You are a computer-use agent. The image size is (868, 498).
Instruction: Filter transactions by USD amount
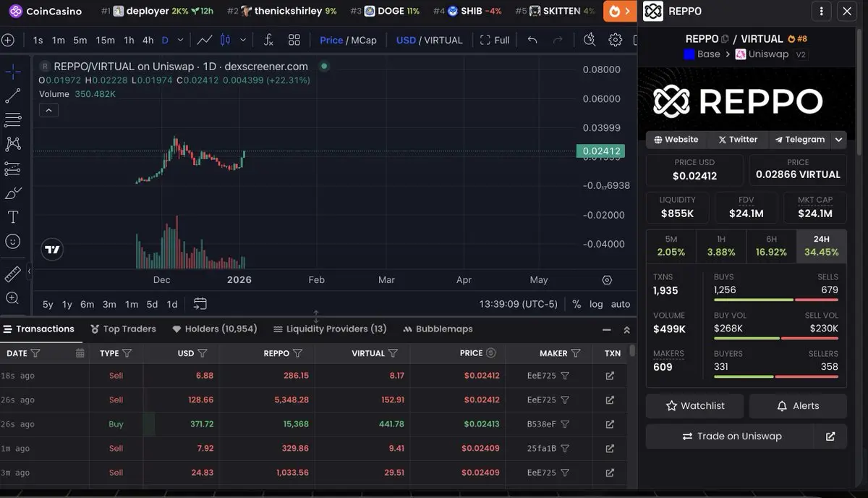[203, 353]
